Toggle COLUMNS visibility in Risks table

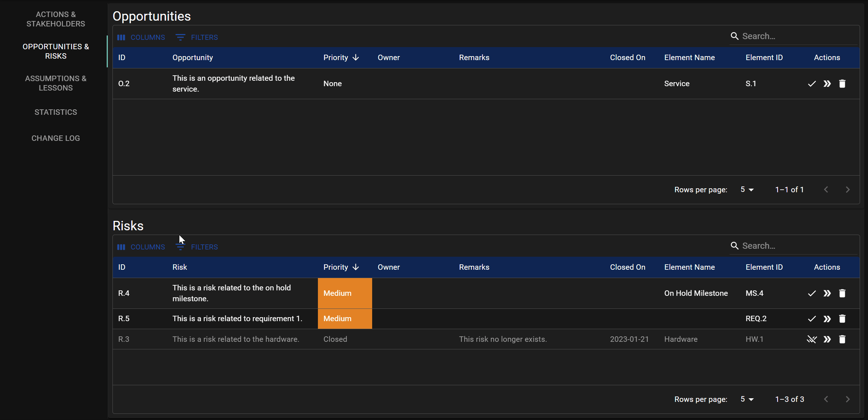(141, 247)
